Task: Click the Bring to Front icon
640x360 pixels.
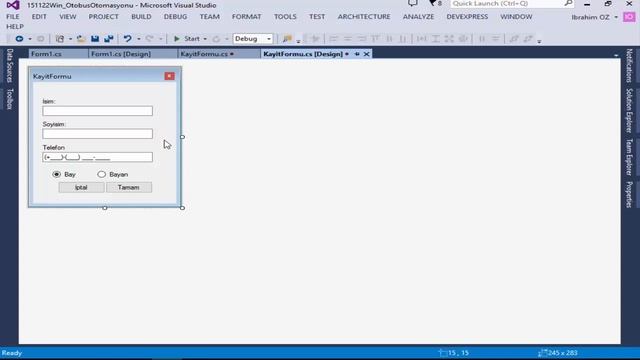Action: coord(514,39)
